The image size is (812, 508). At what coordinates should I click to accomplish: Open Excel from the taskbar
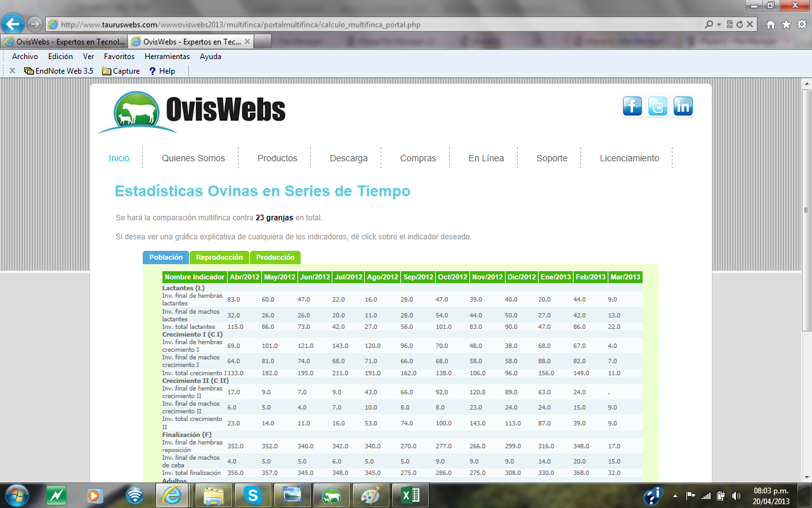click(406, 495)
